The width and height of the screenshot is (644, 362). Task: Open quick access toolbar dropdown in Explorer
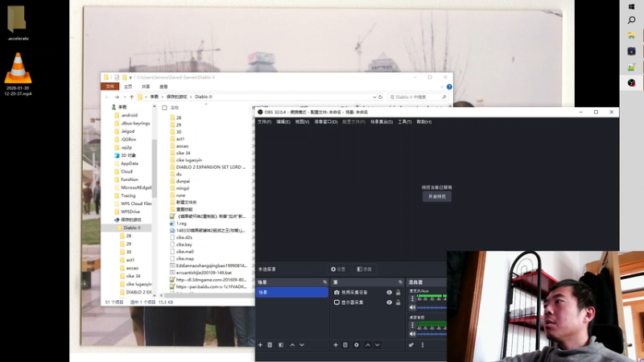[x=130, y=77]
